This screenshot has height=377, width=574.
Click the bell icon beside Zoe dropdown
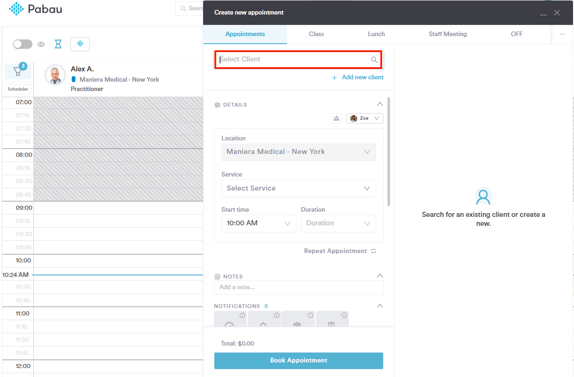coord(336,118)
